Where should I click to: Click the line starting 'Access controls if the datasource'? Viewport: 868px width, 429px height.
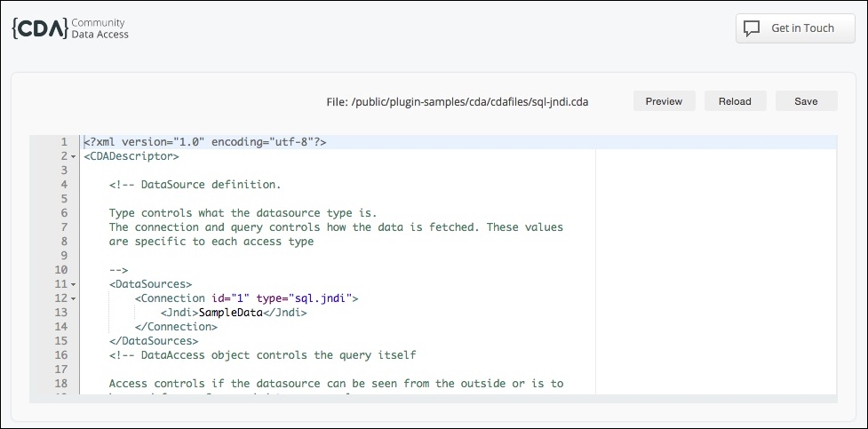pyautogui.click(x=336, y=384)
